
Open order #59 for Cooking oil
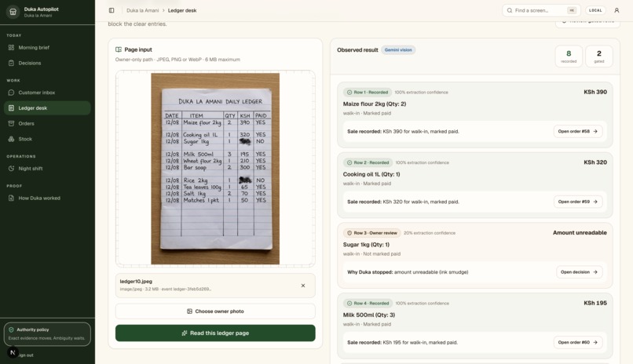pos(578,202)
